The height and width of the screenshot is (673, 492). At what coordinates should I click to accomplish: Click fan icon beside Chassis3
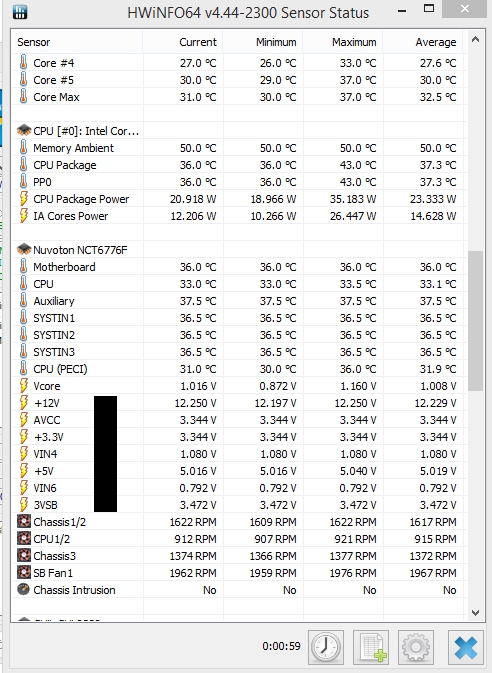click(24, 555)
